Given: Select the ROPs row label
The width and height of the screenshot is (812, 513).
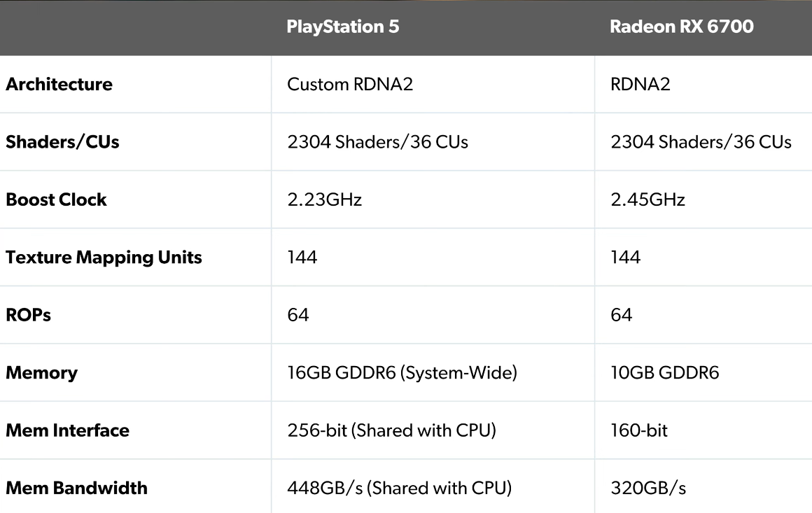Looking at the screenshot, I should 28,315.
